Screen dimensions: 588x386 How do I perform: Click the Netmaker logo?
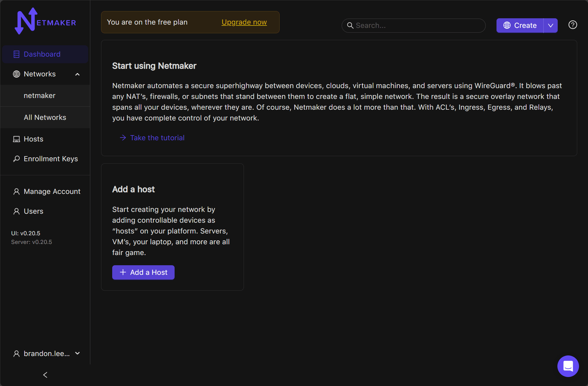tap(45, 21)
